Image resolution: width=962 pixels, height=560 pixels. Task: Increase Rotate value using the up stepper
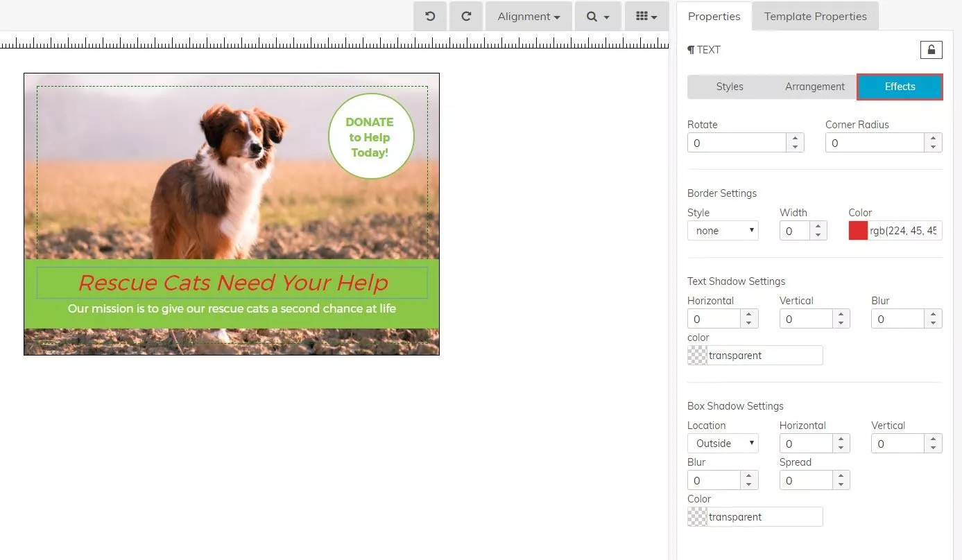(795, 139)
